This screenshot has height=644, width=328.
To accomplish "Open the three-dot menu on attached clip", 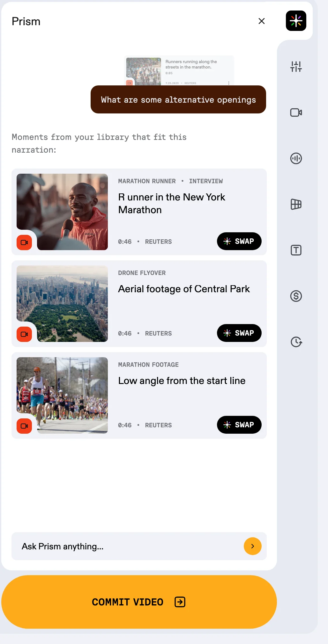I will pyautogui.click(x=229, y=83).
